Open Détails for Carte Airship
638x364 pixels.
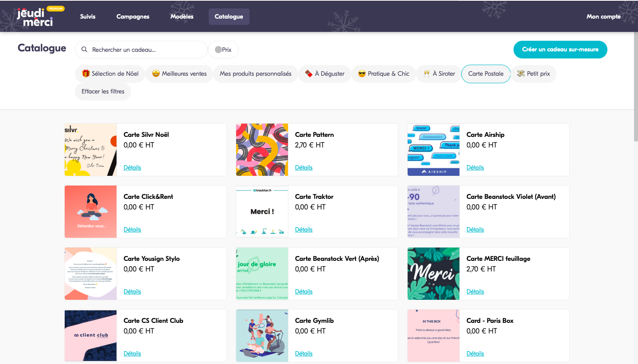pos(475,167)
